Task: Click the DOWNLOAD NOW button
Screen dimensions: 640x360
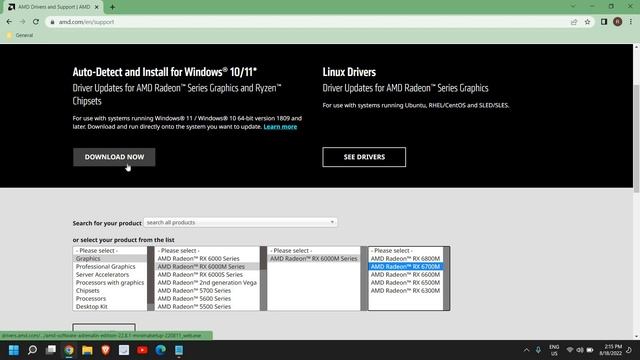Action: coord(114,157)
